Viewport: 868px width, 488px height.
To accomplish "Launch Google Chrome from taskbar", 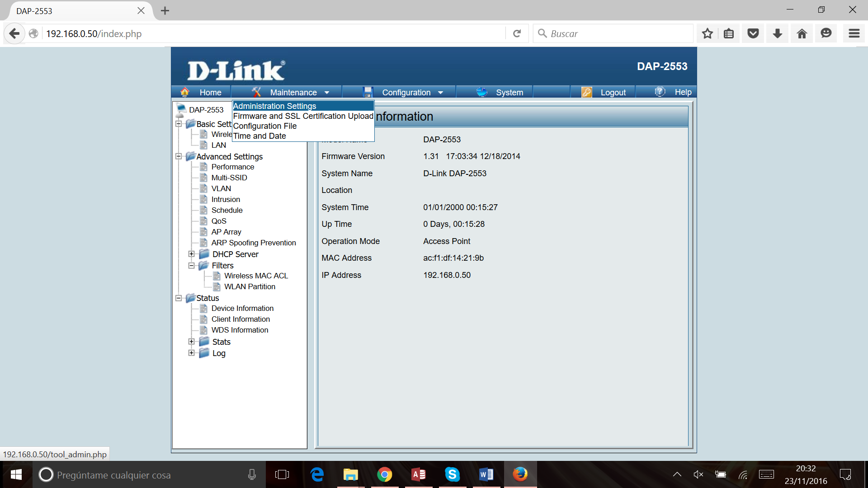I will tap(385, 474).
